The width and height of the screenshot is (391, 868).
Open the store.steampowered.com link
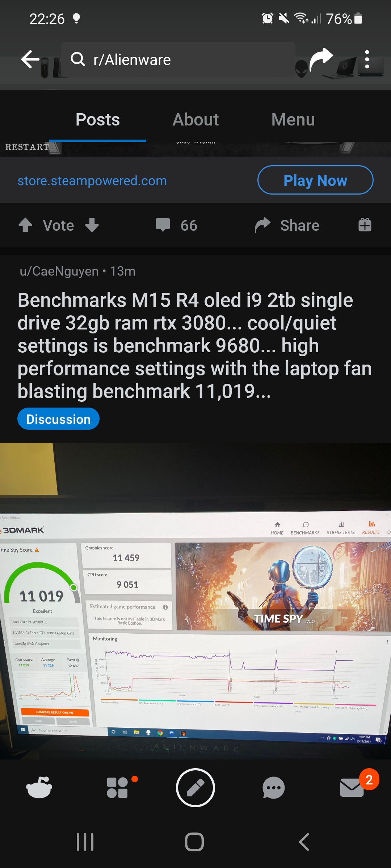pos(92,180)
